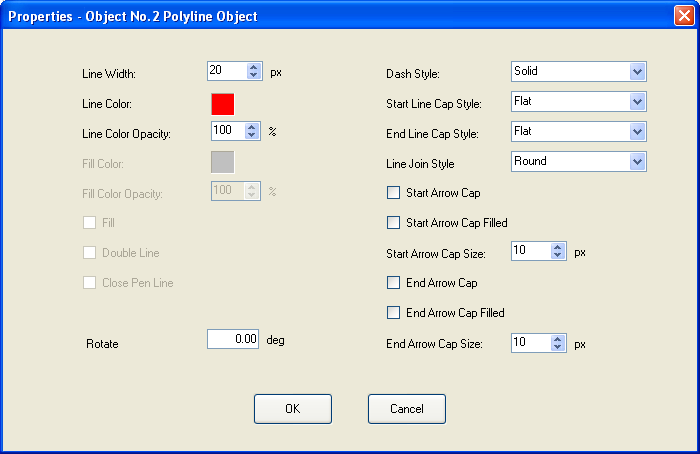Open the Dash Style dropdown
Viewport: 700px width, 454px height.
coord(637,71)
